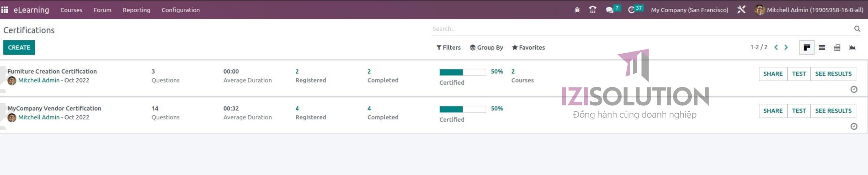Viewport: 868px width, 175px height.
Task: Click SEE RESULTS for MyCompany Vendor Certification
Action: tap(833, 111)
